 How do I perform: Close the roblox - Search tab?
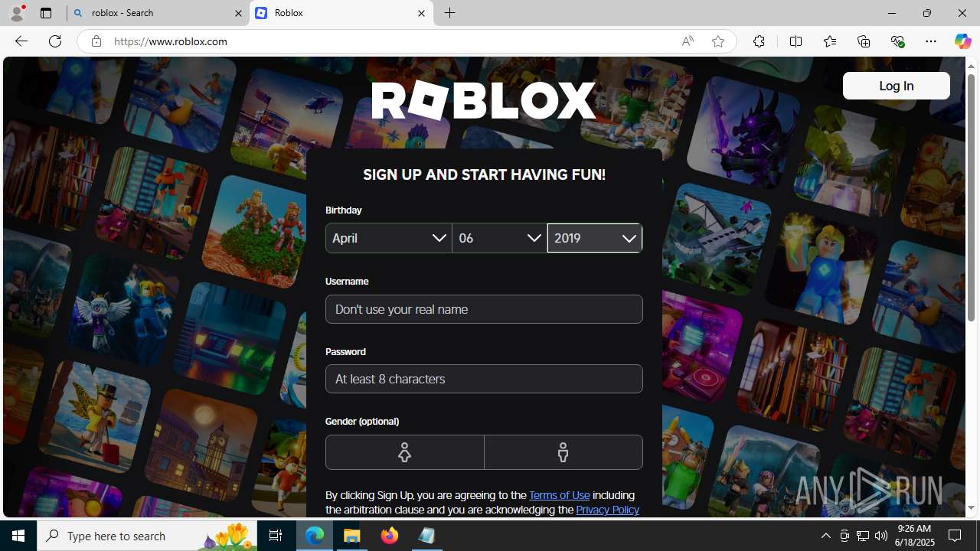(238, 13)
